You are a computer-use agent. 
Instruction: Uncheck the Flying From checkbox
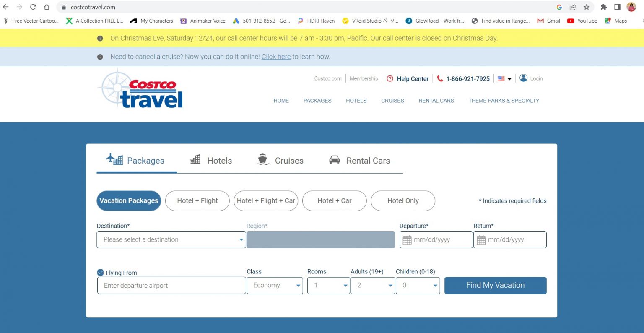point(100,272)
